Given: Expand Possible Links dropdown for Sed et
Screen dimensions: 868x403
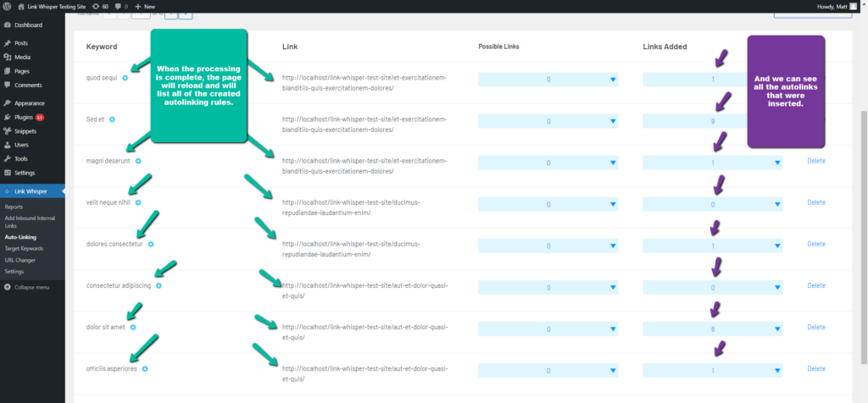Looking at the screenshot, I should click(548, 121).
